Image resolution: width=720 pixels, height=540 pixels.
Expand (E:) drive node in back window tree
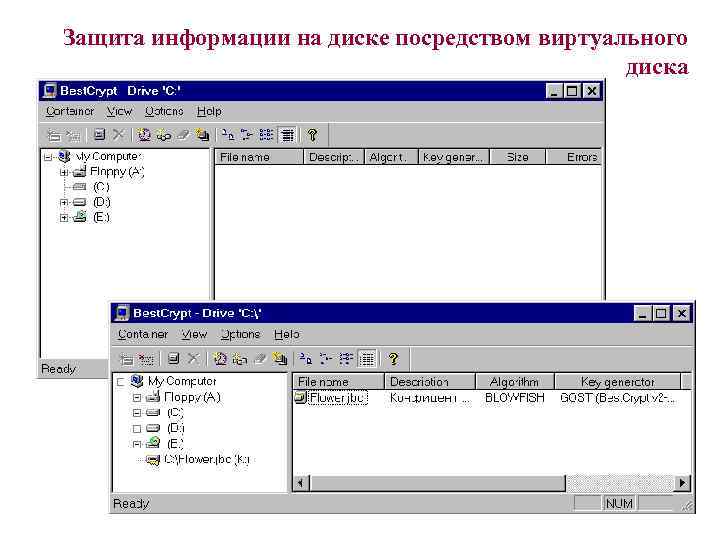pyautogui.click(x=64, y=217)
